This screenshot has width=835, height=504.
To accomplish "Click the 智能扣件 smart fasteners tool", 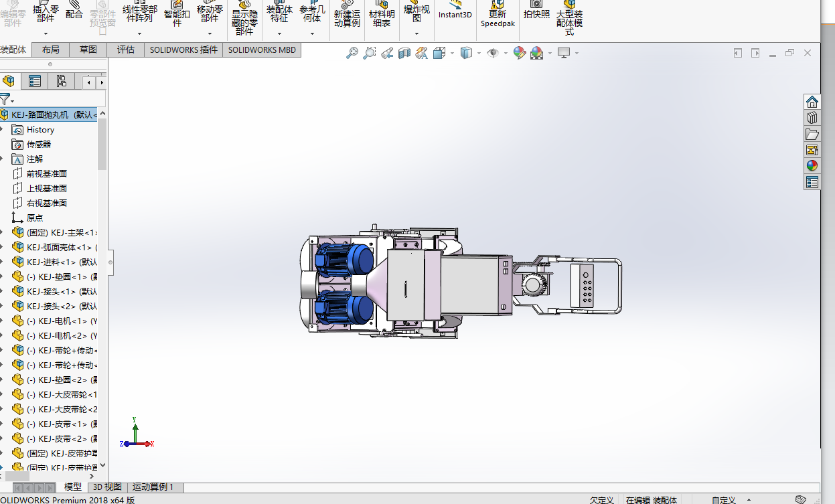I will tap(177, 13).
